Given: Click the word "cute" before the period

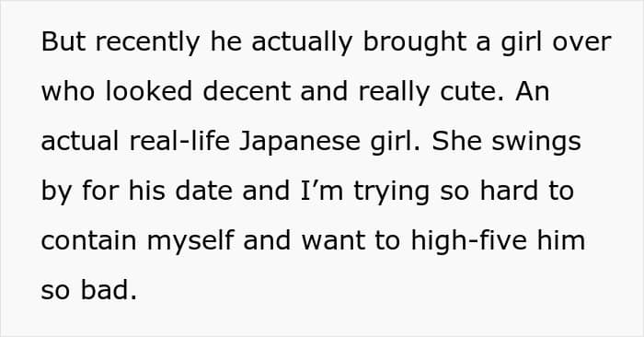Looking at the screenshot, I should [x=467, y=92].
